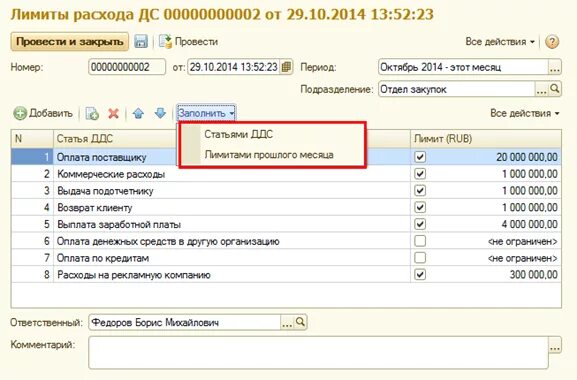Select the row Оплата по кредитам

pos(286,258)
